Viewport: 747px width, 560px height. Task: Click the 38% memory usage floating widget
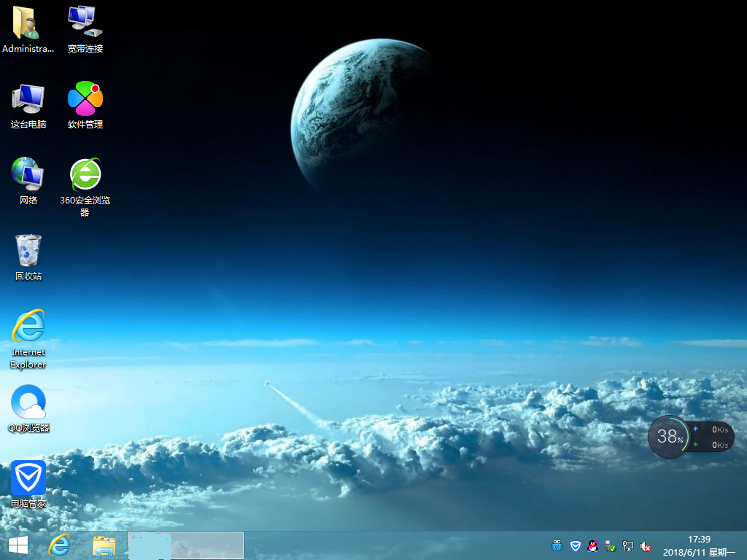point(669,437)
